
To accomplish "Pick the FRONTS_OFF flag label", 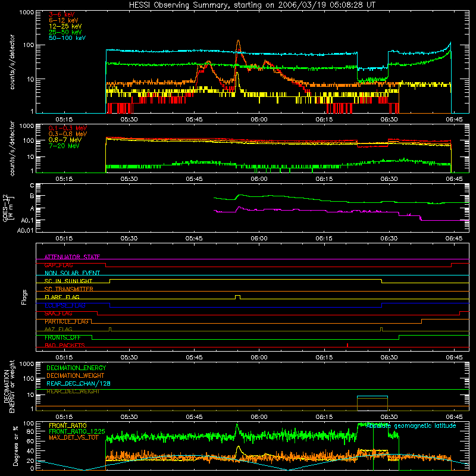I will pyautogui.click(x=62, y=337).
